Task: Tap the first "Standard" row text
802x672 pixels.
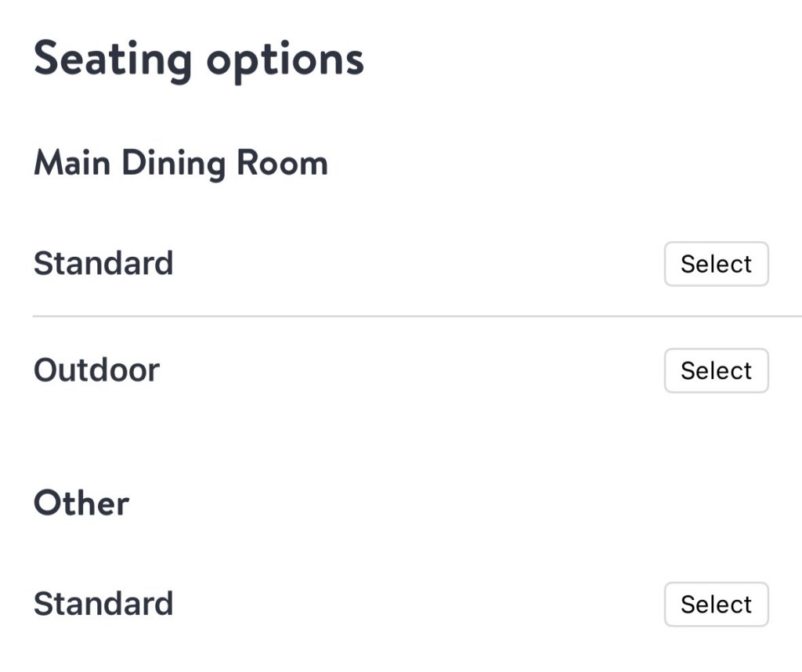Action: [103, 263]
